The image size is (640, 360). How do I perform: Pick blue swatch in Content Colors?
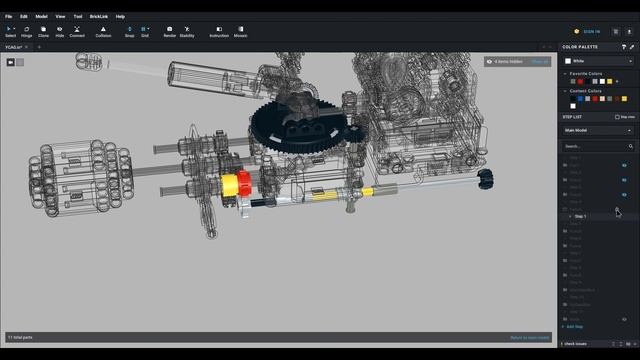[580, 99]
